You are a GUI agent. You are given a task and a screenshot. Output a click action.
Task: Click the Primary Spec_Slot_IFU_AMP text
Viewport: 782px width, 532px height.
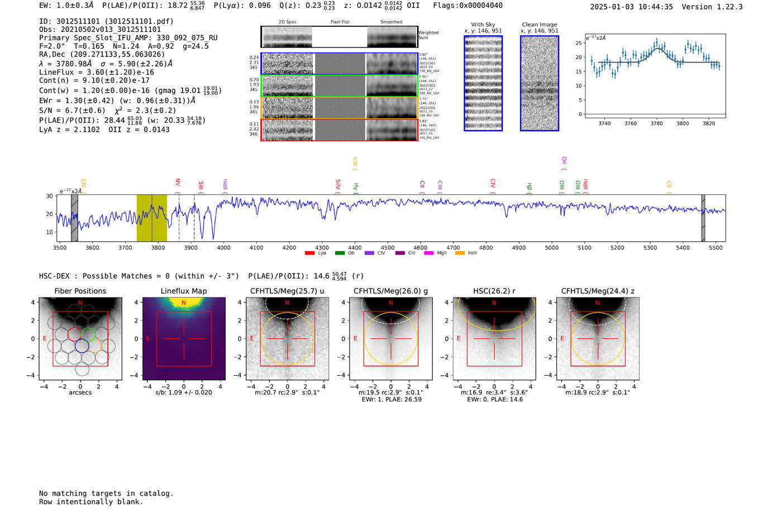click(x=128, y=38)
